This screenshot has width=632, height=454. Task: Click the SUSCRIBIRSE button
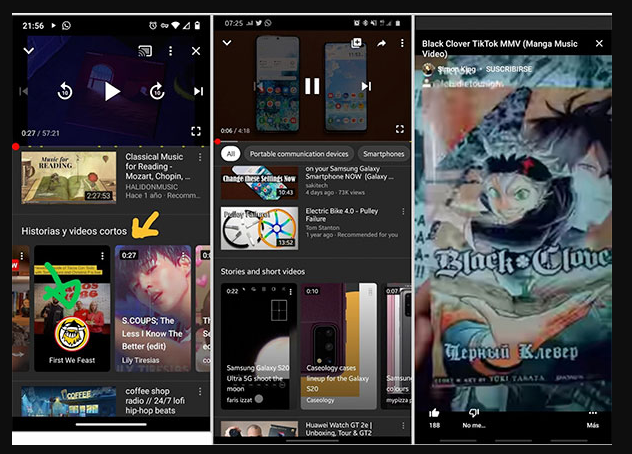pos(511,69)
